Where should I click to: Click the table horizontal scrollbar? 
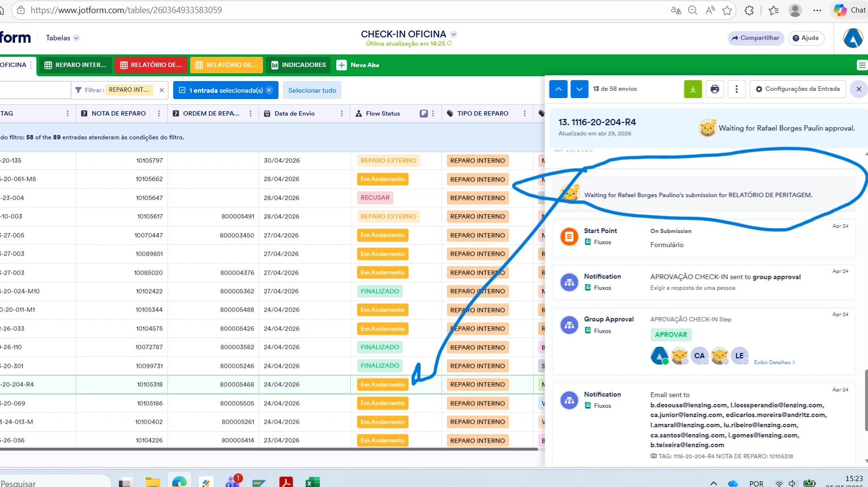tap(269, 449)
